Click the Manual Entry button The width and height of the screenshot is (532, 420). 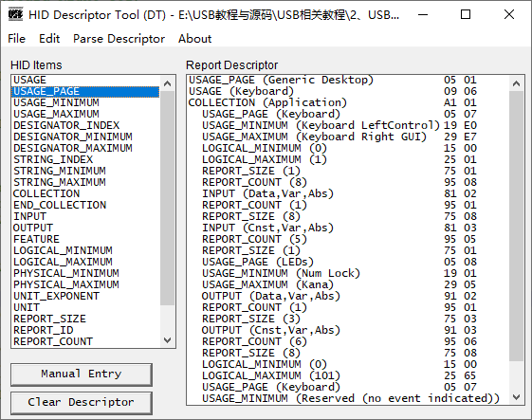[x=82, y=374]
